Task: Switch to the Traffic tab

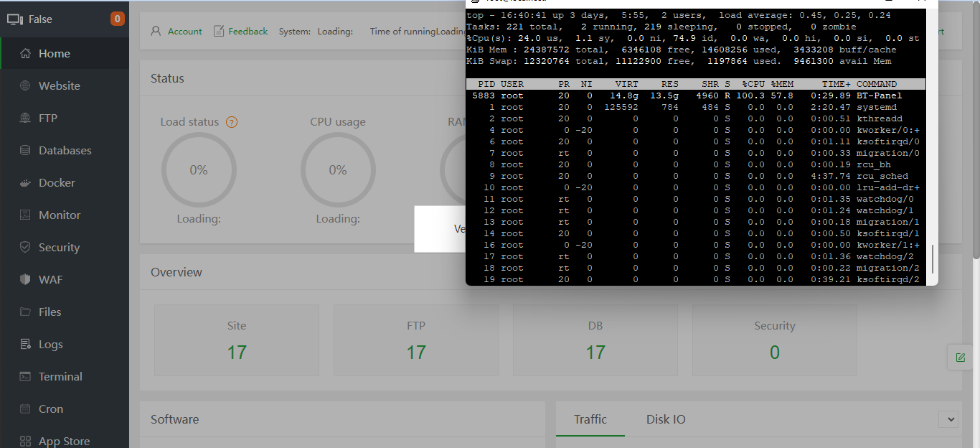Action: point(590,419)
